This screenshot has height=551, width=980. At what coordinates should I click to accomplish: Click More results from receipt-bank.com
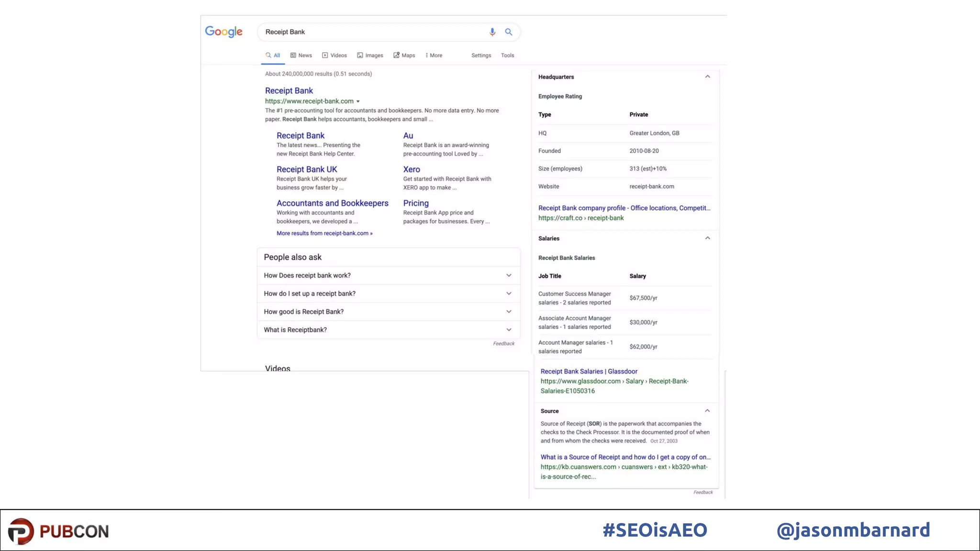coord(324,233)
